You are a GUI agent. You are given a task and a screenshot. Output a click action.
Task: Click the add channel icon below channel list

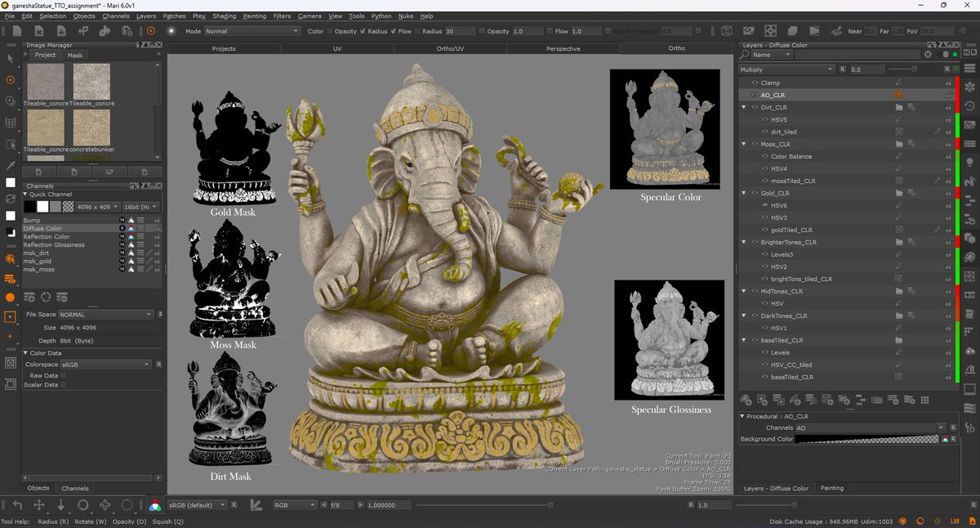29,298
